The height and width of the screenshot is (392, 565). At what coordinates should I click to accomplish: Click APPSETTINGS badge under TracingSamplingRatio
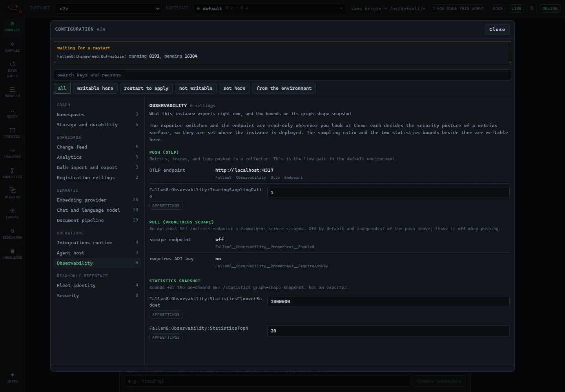tap(166, 206)
